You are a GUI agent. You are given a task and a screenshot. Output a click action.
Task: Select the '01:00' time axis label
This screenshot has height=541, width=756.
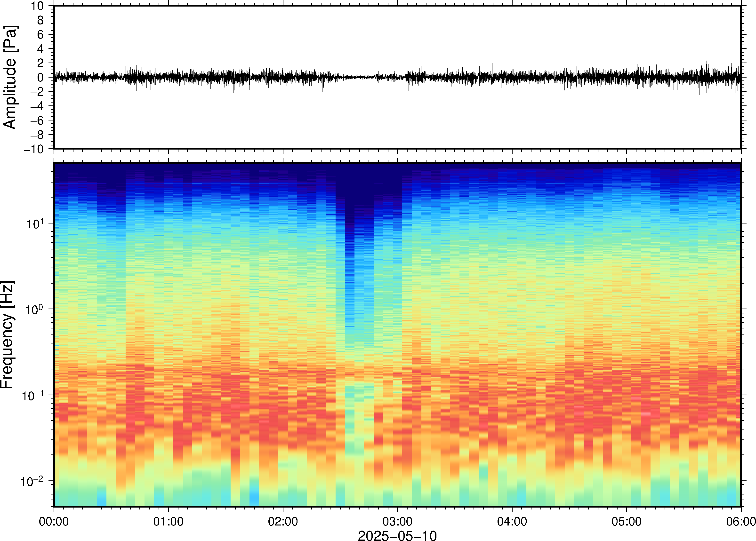click(x=168, y=521)
